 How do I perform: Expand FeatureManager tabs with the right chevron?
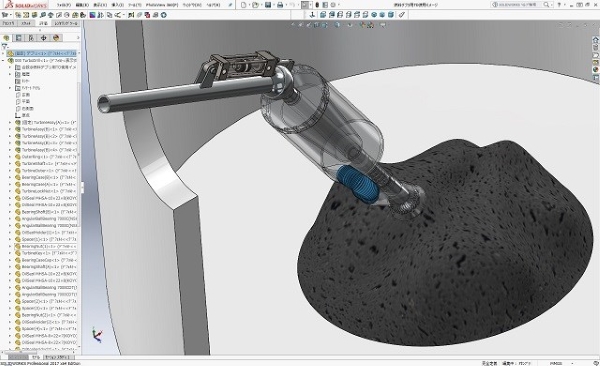pyautogui.click(x=78, y=38)
